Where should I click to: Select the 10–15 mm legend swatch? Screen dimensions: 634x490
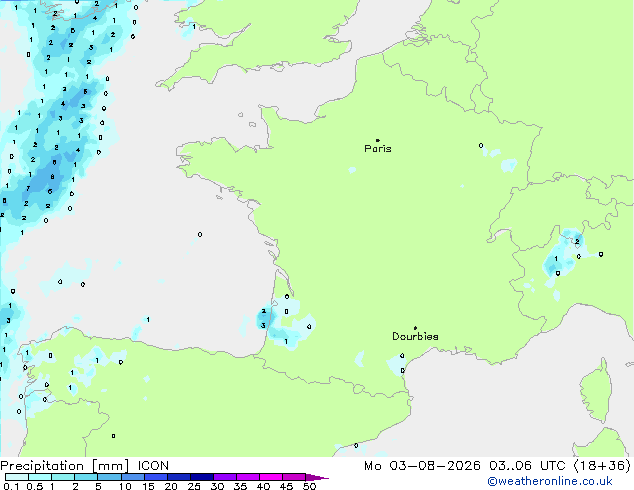(132, 477)
